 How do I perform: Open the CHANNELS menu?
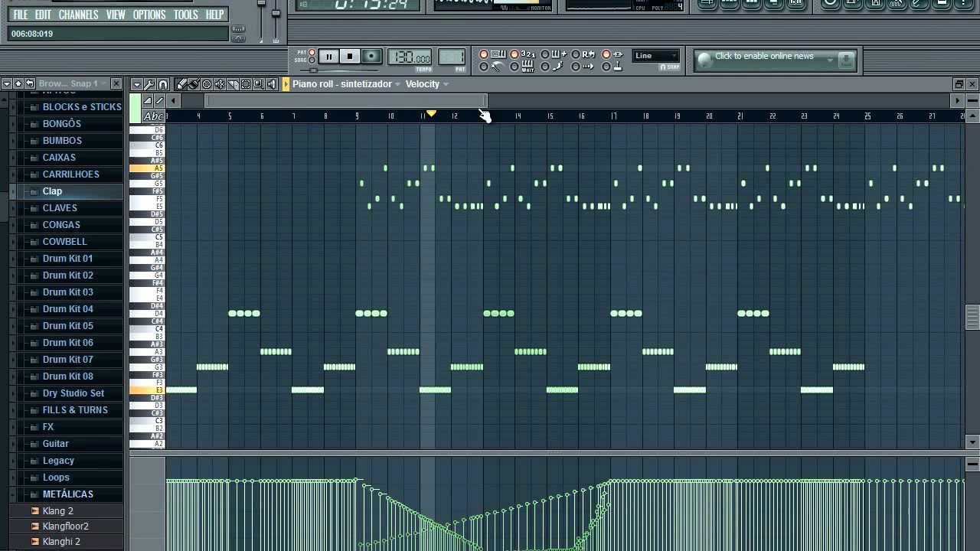tap(78, 15)
